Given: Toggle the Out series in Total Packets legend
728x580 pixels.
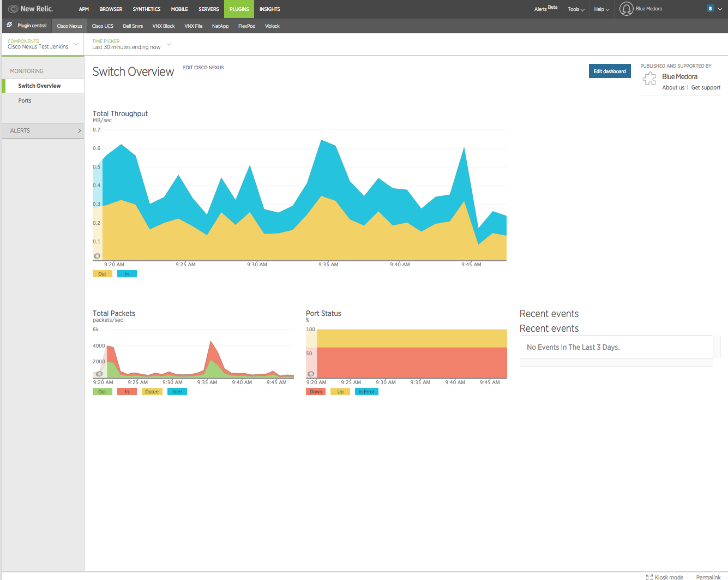Looking at the screenshot, I should pos(103,392).
